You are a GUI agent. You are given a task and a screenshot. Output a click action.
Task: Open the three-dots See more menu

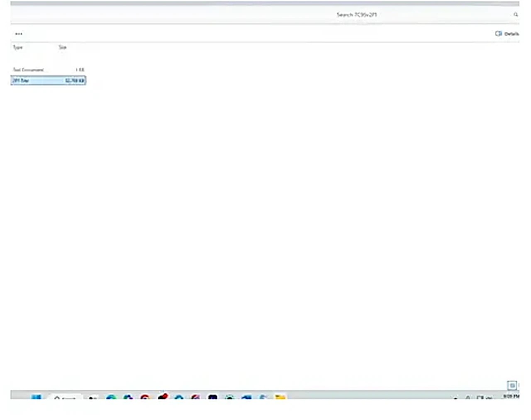pos(19,34)
